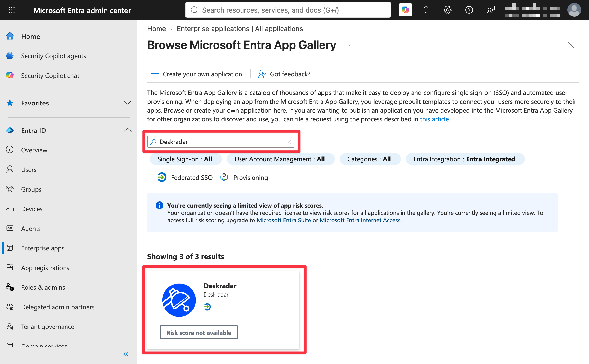Image resolution: width=589 pixels, height=364 pixels.
Task: Click into the Deskradar gallery search box
Action: click(221, 142)
